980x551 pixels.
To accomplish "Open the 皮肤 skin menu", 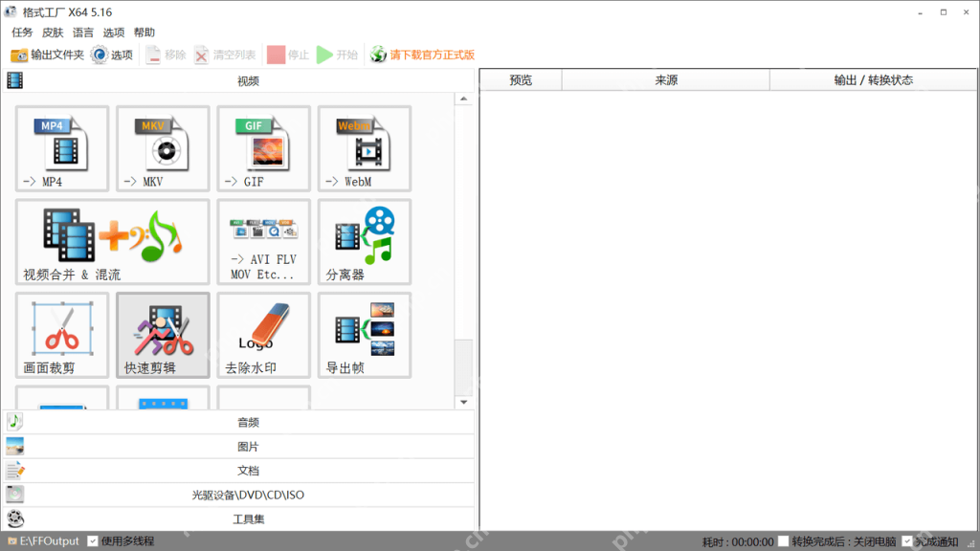I will pyautogui.click(x=53, y=33).
